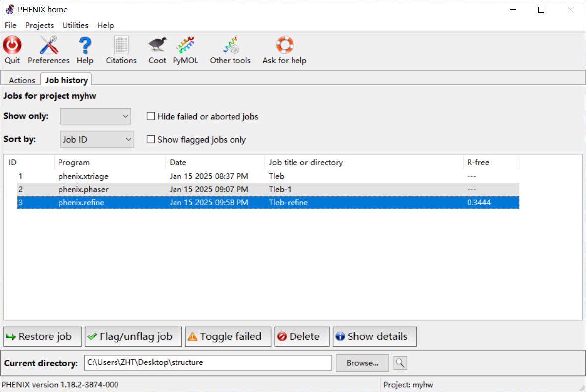Click the Program column header
The image size is (586, 392).
click(110, 162)
